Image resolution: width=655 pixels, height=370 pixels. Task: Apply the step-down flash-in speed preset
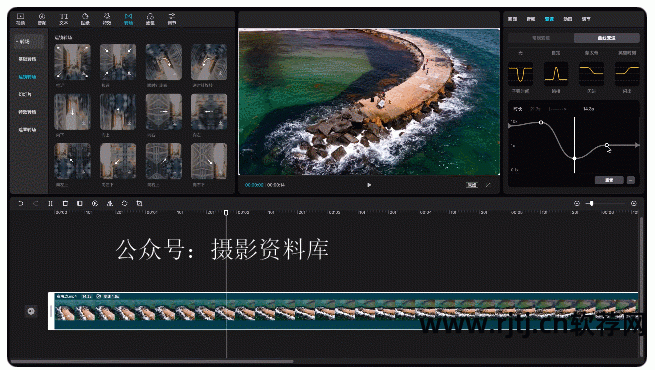tap(591, 74)
